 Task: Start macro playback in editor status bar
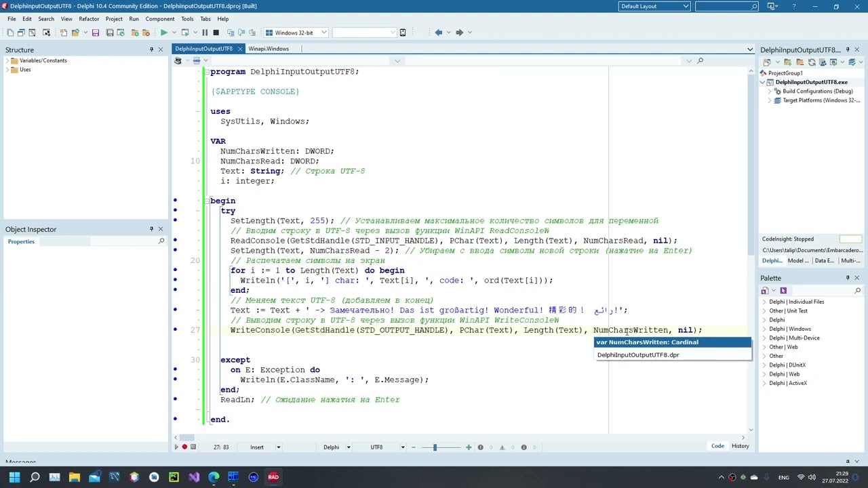(x=176, y=447)
